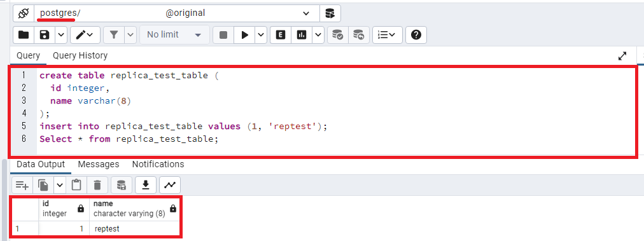Expand the explain options arrow
The height and width of the screenshot is (241, 644).
318,35
